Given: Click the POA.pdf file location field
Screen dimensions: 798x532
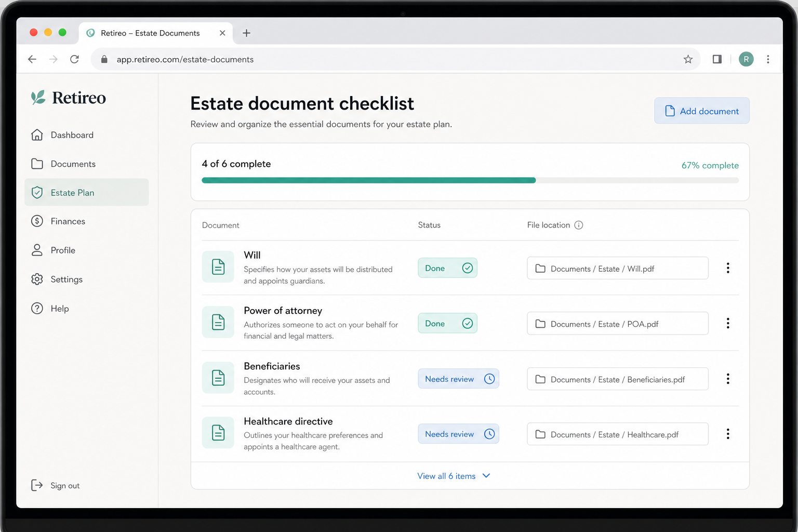Looking at the screenshot, I should point(618,323).
